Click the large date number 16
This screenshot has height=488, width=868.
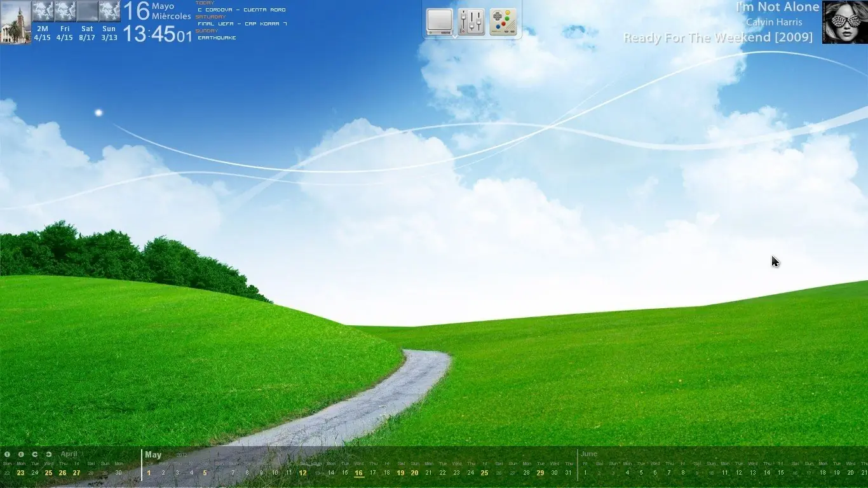[x=136, y=11]
